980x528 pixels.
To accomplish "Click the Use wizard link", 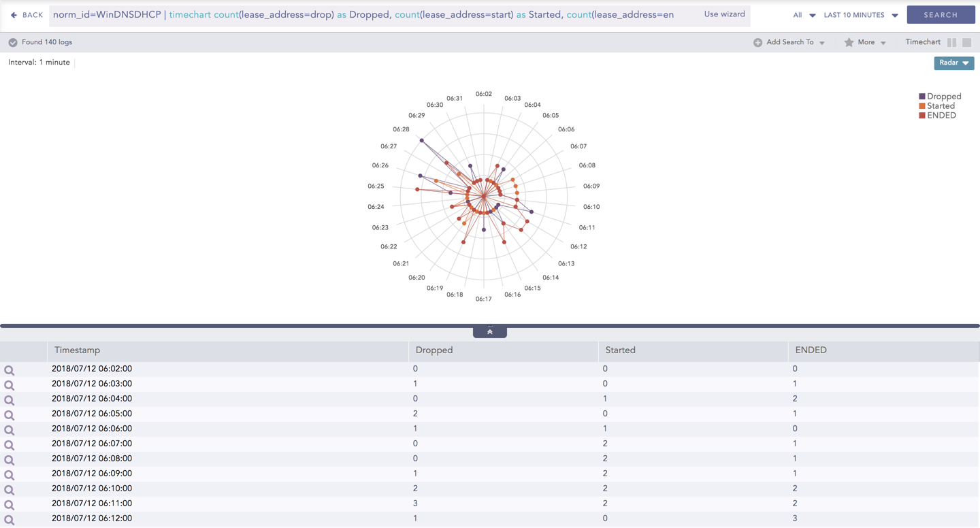I will pyautogui.click(x=724, y=14).
